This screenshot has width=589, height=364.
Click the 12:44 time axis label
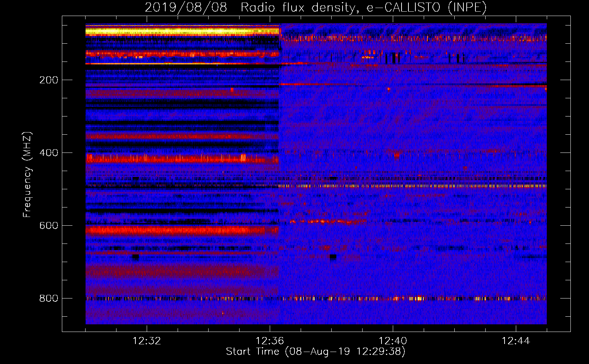pyautogui.click(x=515, y=341)
